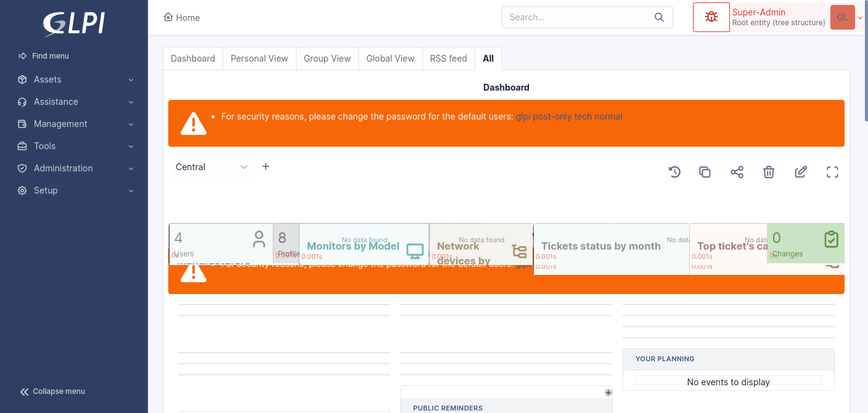This screenshot has width=868, height=413.
Task: Collapse the navigation sidebar
Action: pos(52,391)
